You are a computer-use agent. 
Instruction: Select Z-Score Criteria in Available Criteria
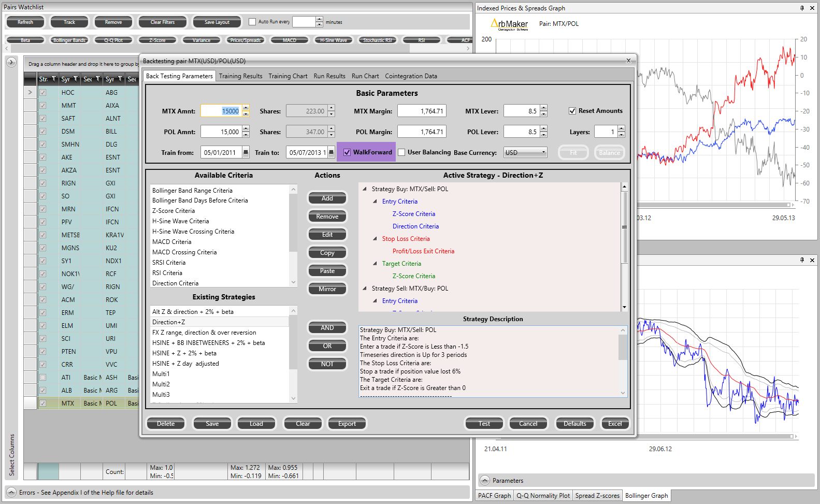tap(174, 211)
